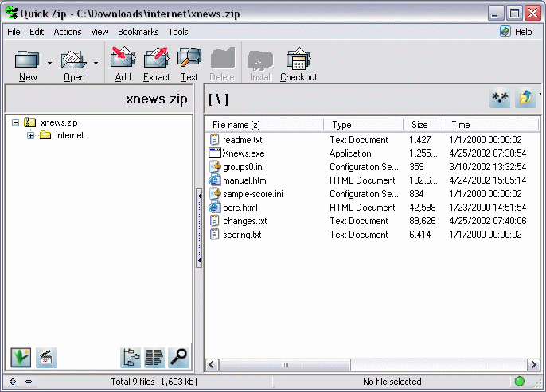Open the Bookmarks menu
Screen dimensions: 546x392
click(x=138, y=32)
